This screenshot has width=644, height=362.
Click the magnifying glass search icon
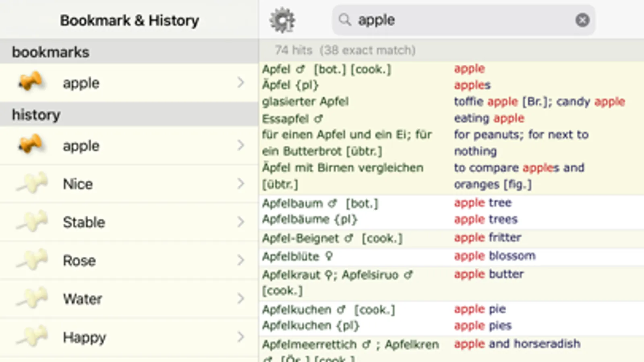pos(345,20)
